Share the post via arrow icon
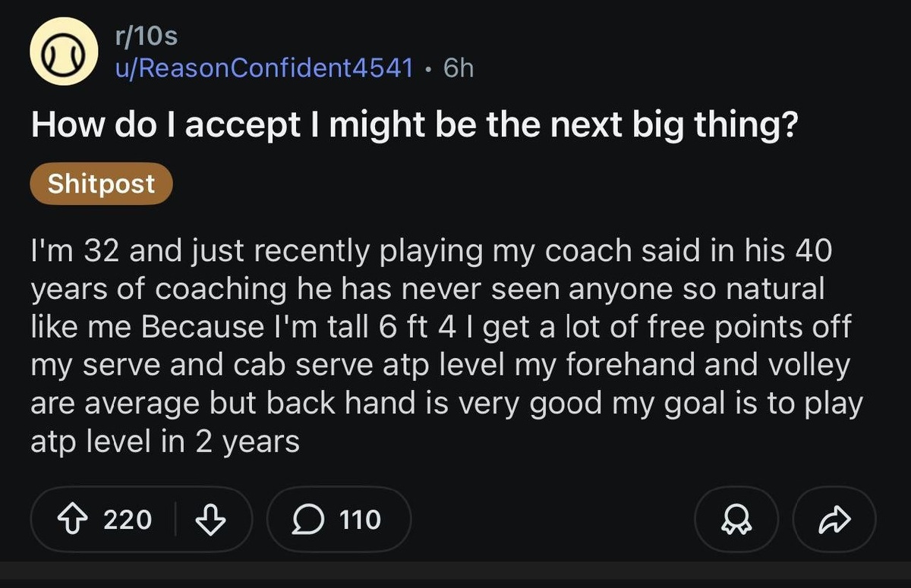Viewport: 911px width, 588px height. 834,520
